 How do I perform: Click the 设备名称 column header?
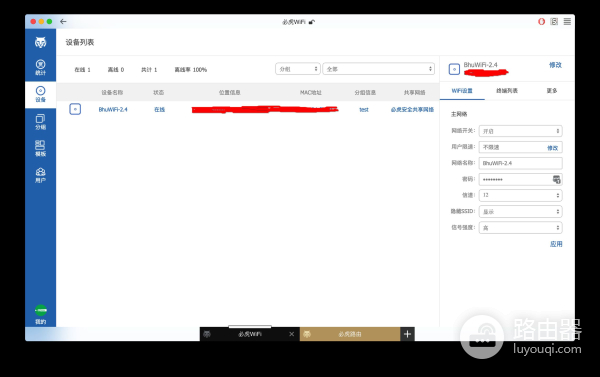pyautogui.click(x=112, y=92)
